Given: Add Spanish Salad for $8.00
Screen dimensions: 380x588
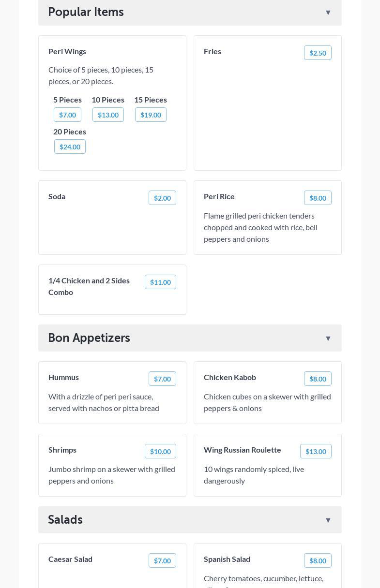Looking at the screenshot, I should 318,561.
